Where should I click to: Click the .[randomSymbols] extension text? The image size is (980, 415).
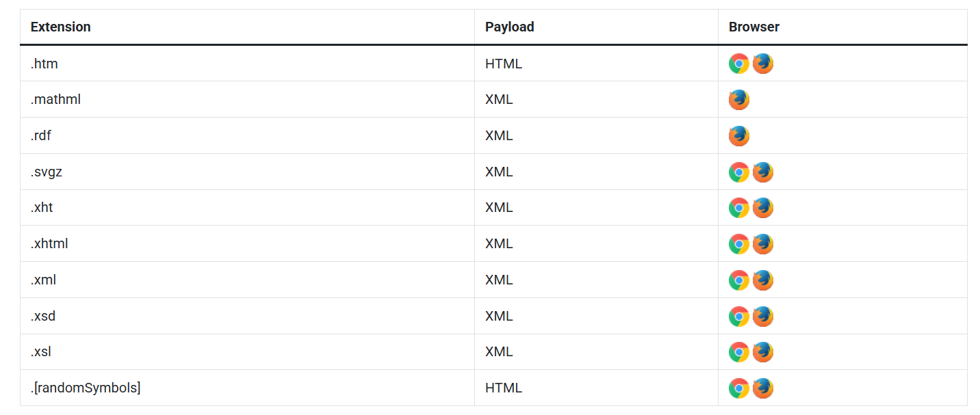click(x=86, y=388)
